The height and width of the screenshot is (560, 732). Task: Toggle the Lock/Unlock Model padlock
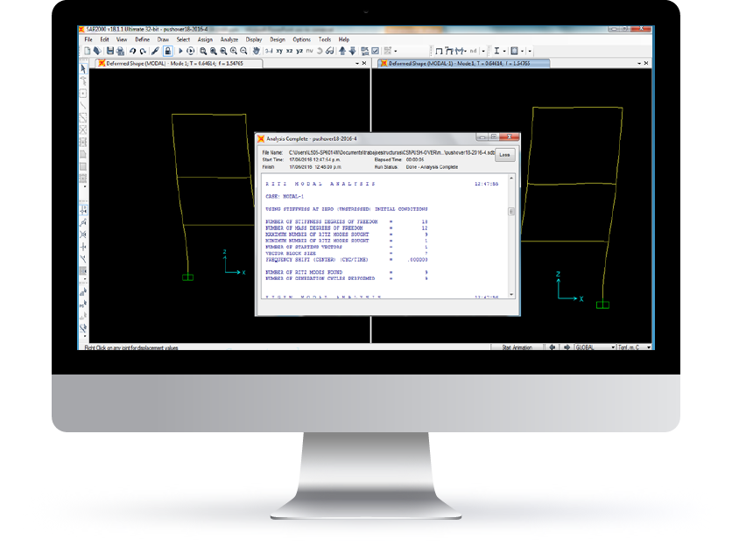[x=167, y=51]
